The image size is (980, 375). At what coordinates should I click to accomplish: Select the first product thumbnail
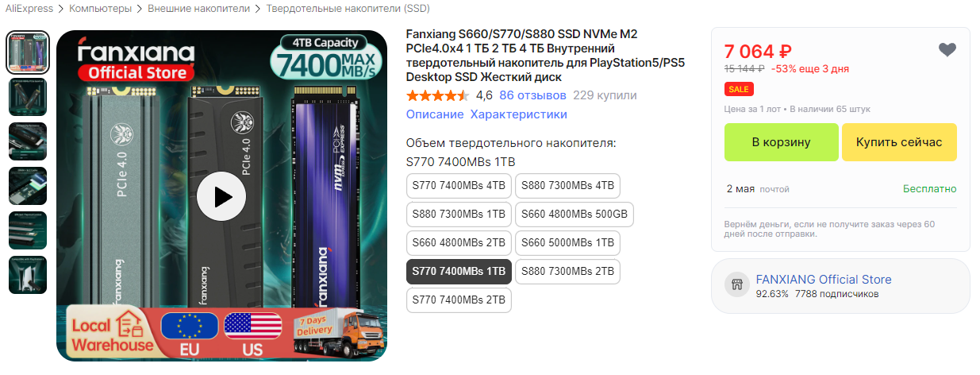coord(28,52)
